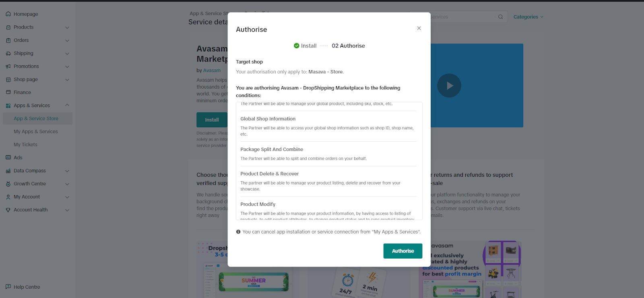This screenshot has width=644, height=298.
Task: Click the Products box icon
Action: click(x=8, y=27)
